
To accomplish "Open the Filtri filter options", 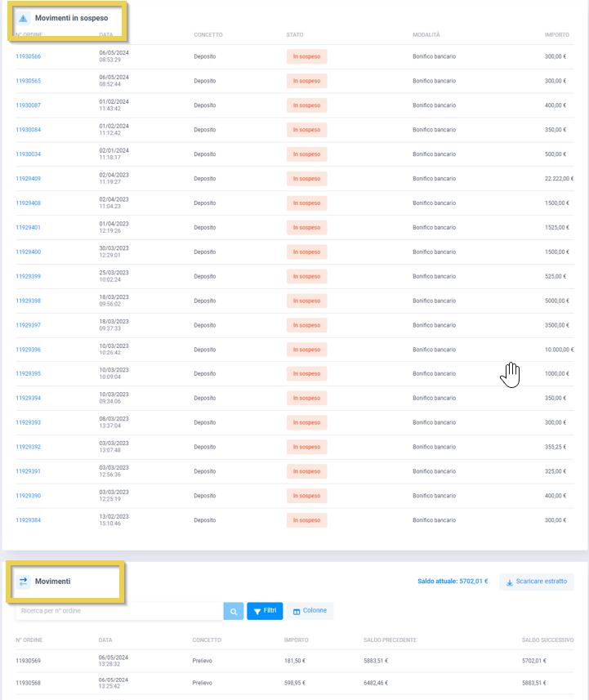I will [x=265, y=611].
